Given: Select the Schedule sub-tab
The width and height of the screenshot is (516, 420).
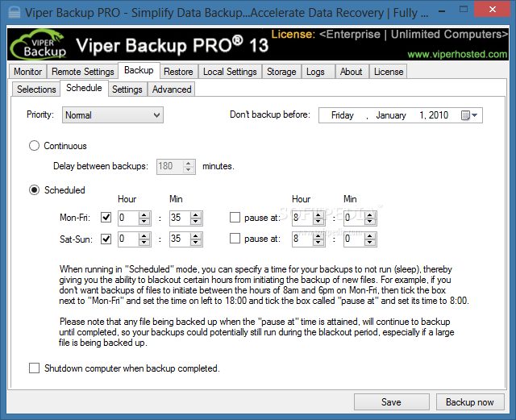Looking at the screenshot, I should tap(84, 88).
